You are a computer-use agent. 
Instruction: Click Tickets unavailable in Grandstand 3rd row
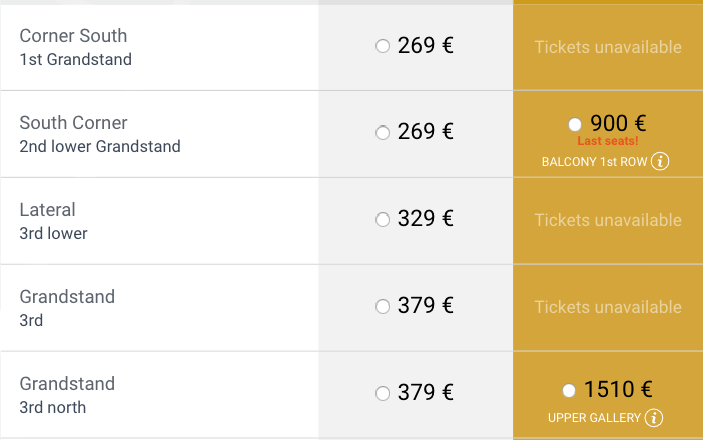click(608, 307)
